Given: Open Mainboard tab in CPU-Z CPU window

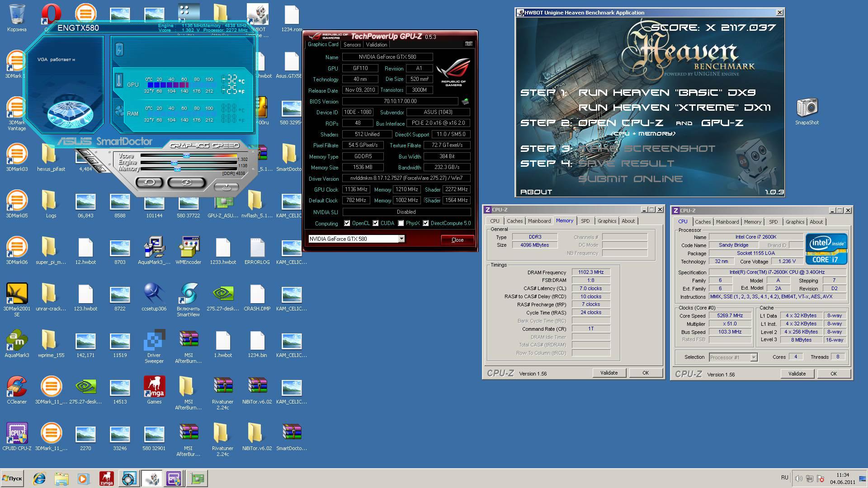Looking at the screenshot, I should coord(727,222).
